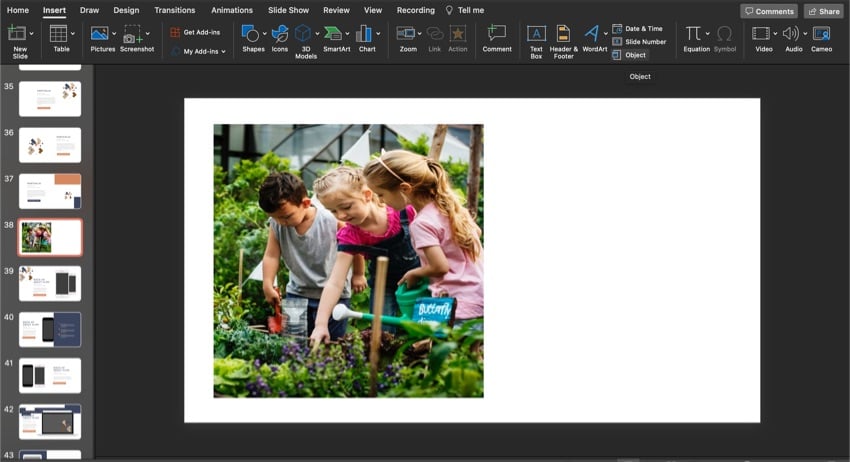
Task: Click the New Slide icon
Action: click(x=17, y=34)
